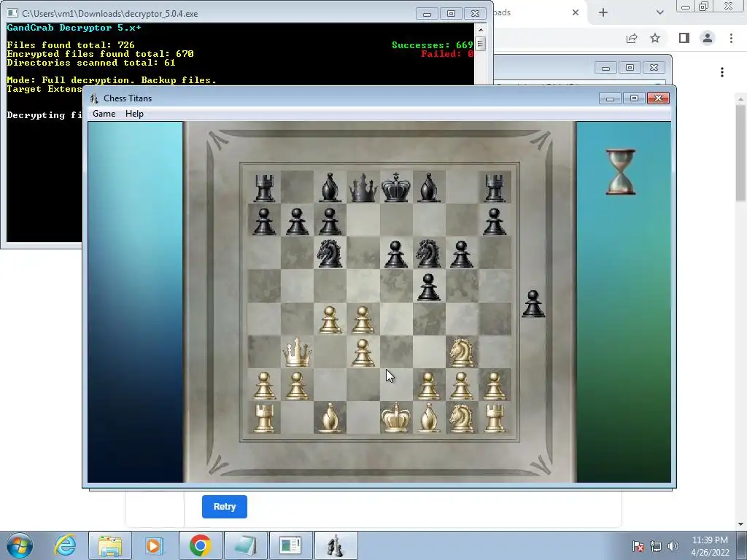Open Action Center flag in tray

click(x=638, y=546)
